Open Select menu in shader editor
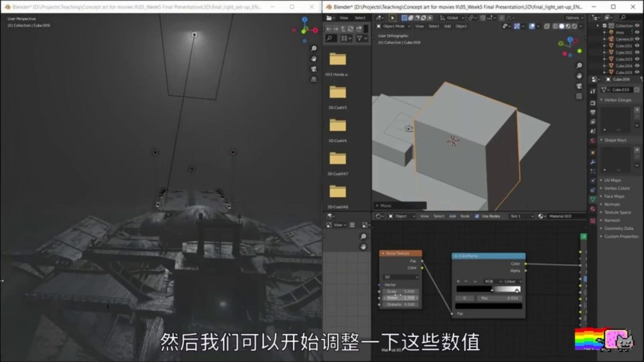This screenshot has width=644, height=362. [439, 216]
